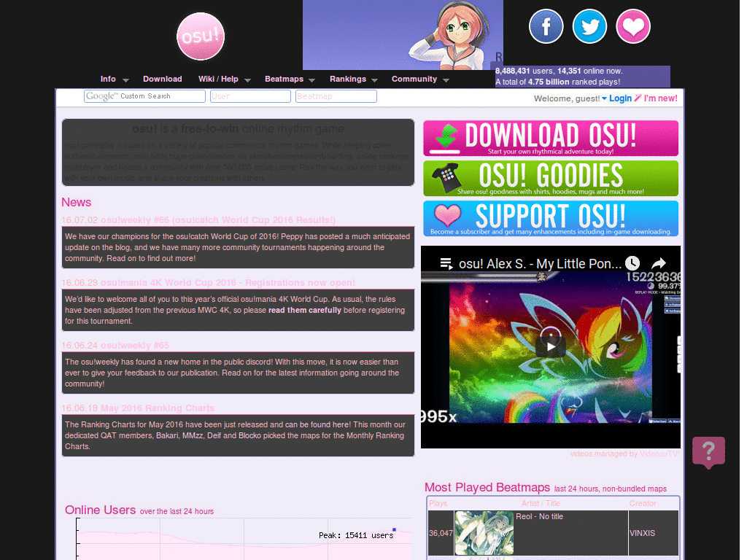Viewport: 747px width, 560px height.
Task: Click the 'Peak: 15411 users' graph label
Action: tap(356, 535)
